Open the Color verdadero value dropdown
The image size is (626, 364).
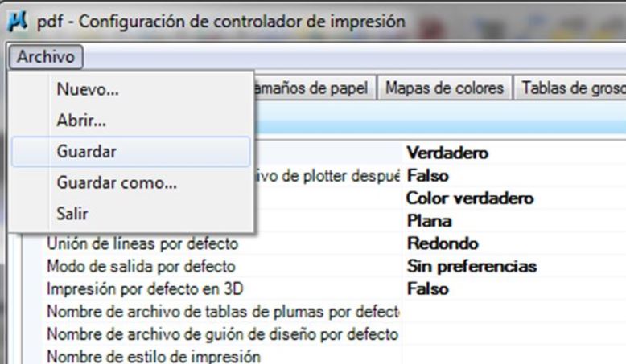[x=514, y=198]
